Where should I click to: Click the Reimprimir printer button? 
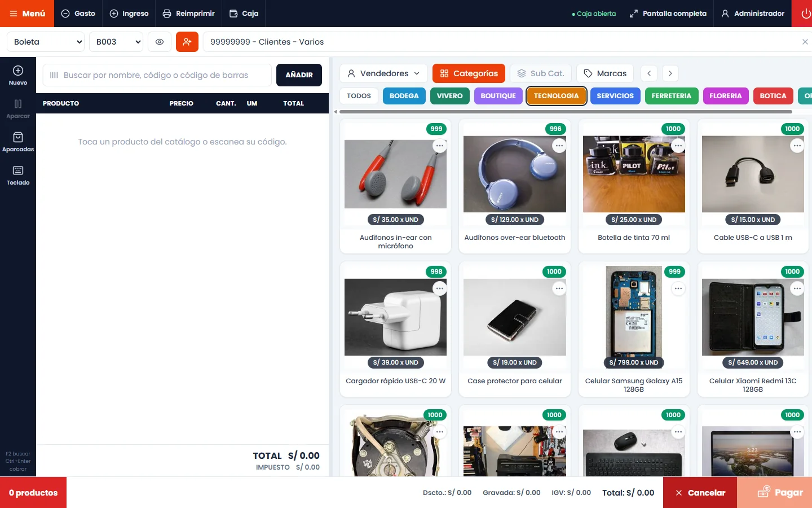[189, 14]
